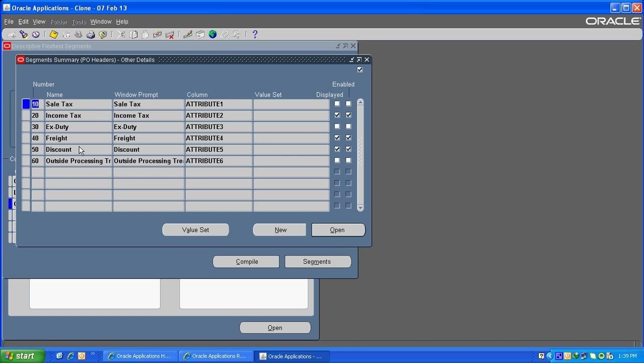Click the Windows start button
This screenshot has width=644, height=363.
pos(22,356)
